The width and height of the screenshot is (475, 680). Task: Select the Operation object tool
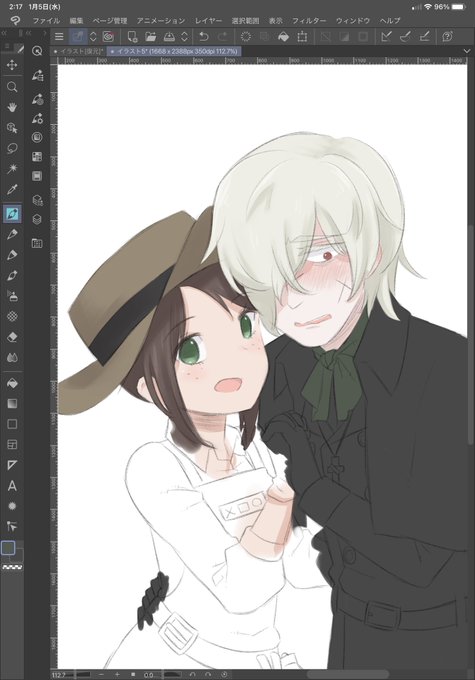pyautogui.click(x=12, y=128)
